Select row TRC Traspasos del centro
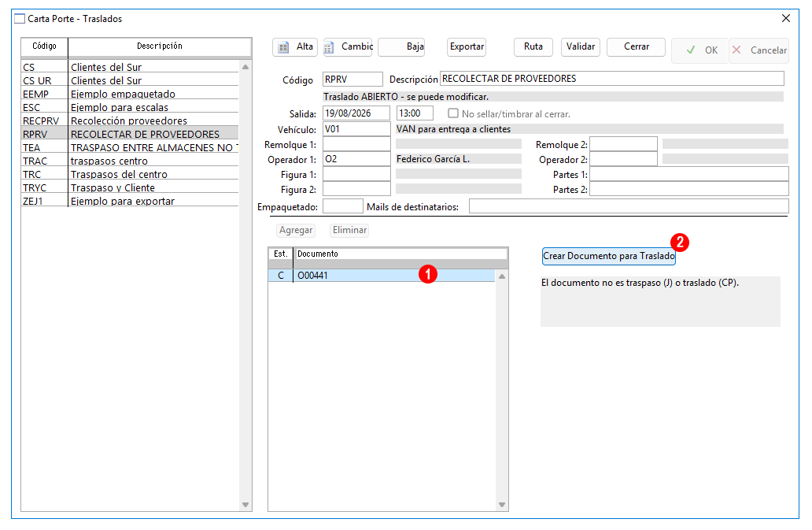The width and height of the screenshot is (812, 530). click(130, 175)
